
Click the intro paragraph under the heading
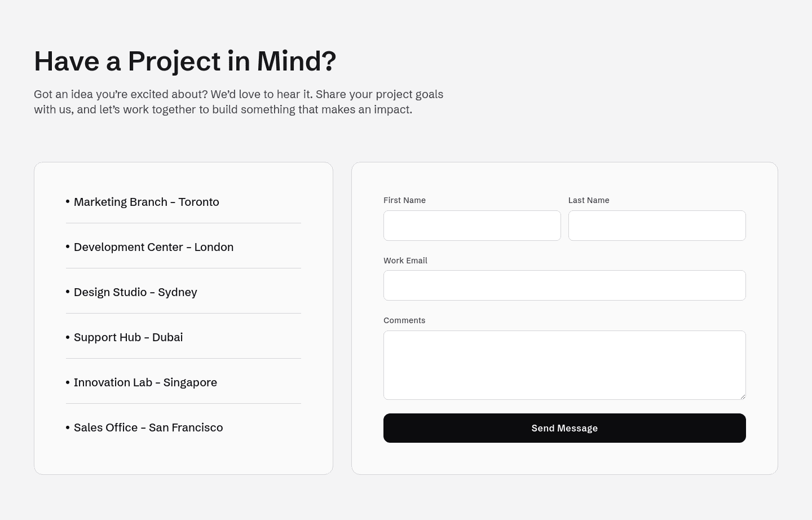click(239, 102)
